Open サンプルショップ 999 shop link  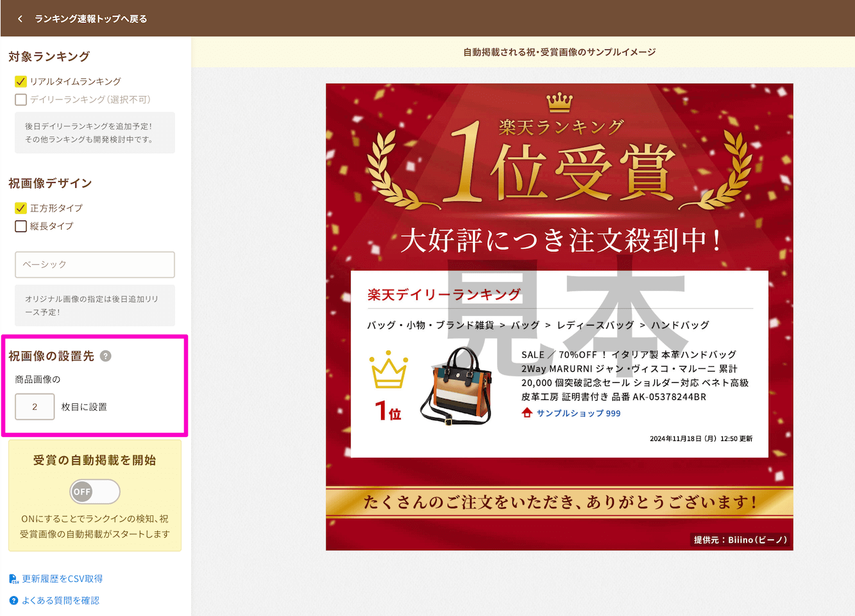point(578,413)
